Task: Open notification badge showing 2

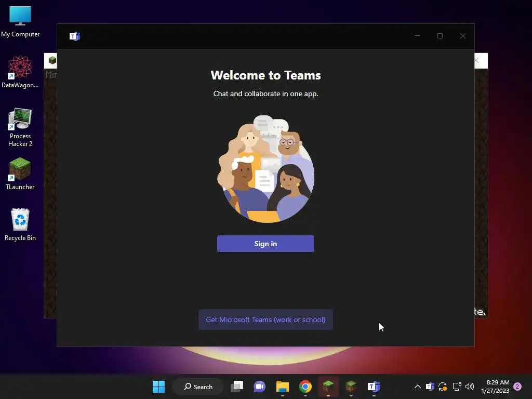Action: [x=517, y=387]
